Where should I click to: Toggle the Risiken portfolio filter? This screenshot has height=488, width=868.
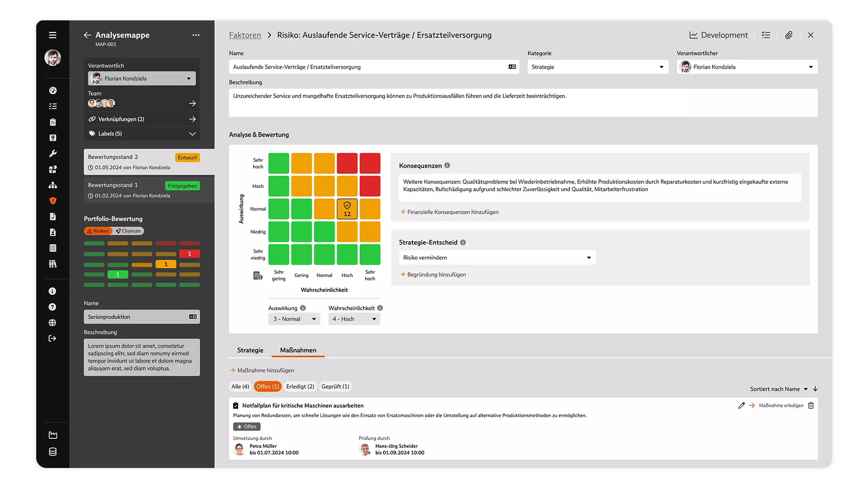tap(98, 231)
